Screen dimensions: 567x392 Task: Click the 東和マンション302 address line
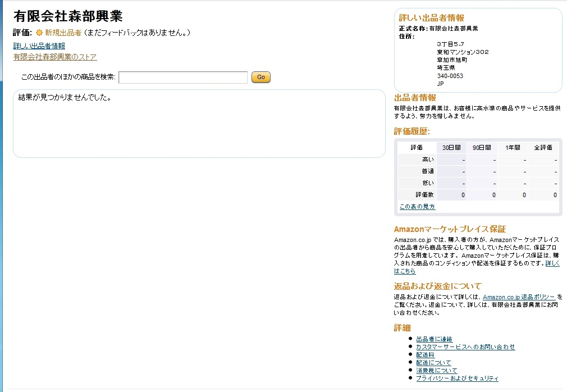[463, 52]
